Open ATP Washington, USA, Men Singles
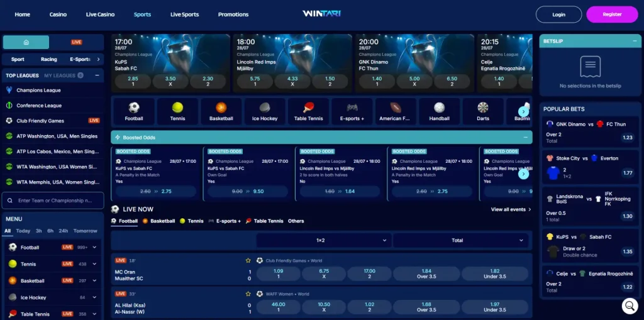Screen dimensions: 644x320 pyautogui.click(x=53, y=136)
